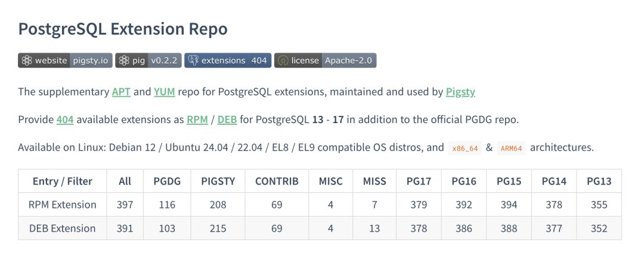This screenshot has width=644, height=255.
Task: Click the PIGSTY column header
Action: tap(218, 181)
